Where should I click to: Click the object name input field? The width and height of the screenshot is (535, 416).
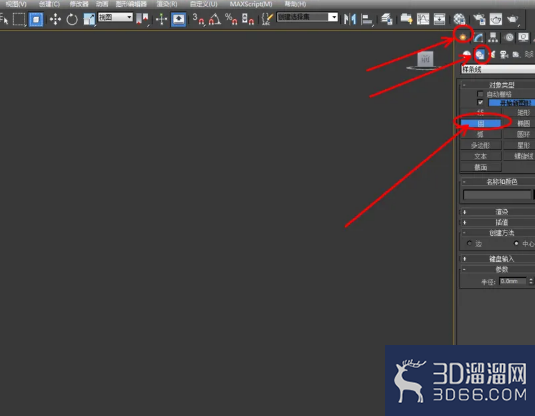(x=497, y=195)
